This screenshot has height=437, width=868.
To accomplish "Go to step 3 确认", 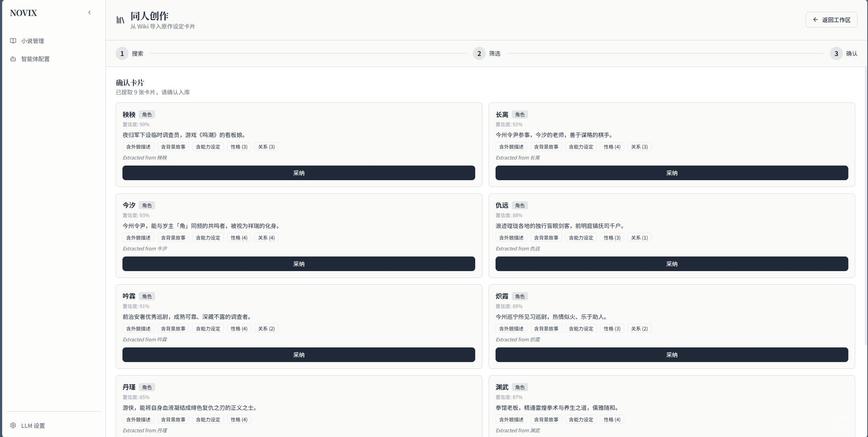I will click(x=844, y=53).
